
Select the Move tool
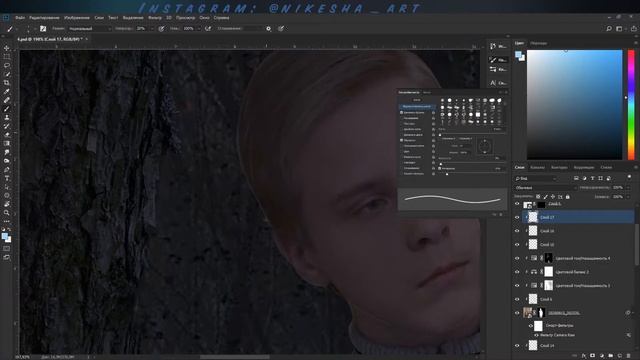pyautogui.click(x=7, y=48)
